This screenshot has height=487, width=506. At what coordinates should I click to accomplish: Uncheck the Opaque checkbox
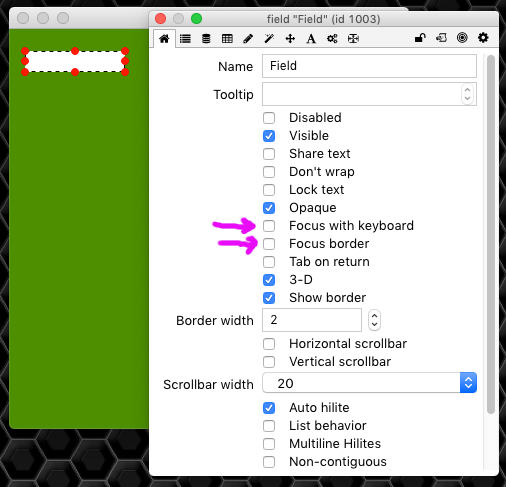click(269, 208)
